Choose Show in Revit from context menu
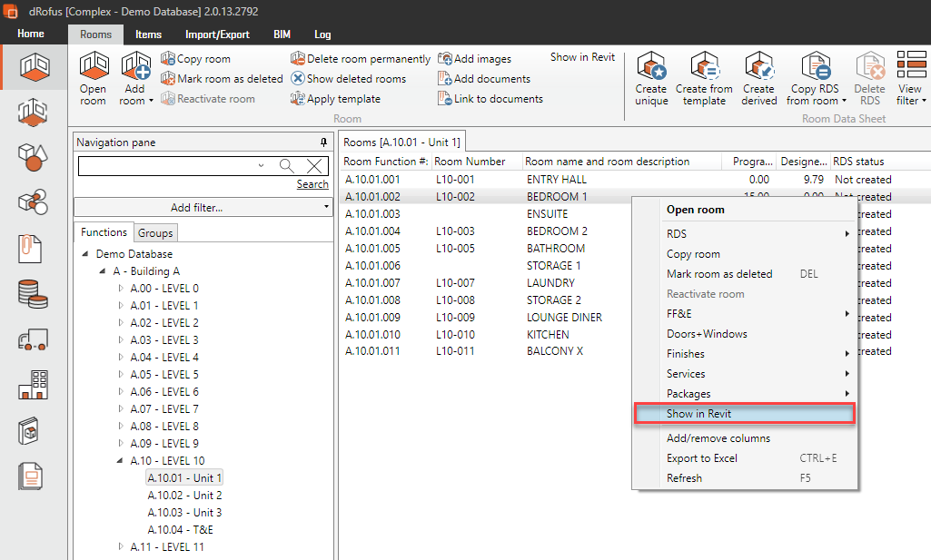 [x=698, y=414]
